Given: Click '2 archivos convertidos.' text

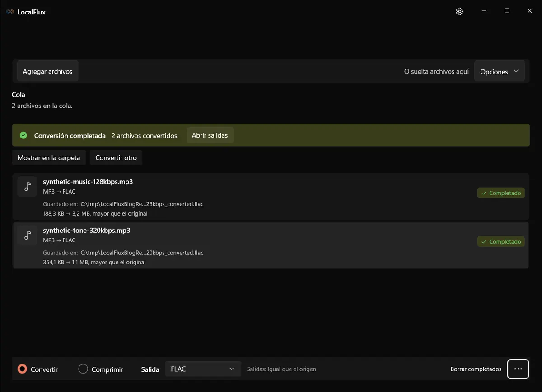Looking at the screenshot, I should [145, 136].
